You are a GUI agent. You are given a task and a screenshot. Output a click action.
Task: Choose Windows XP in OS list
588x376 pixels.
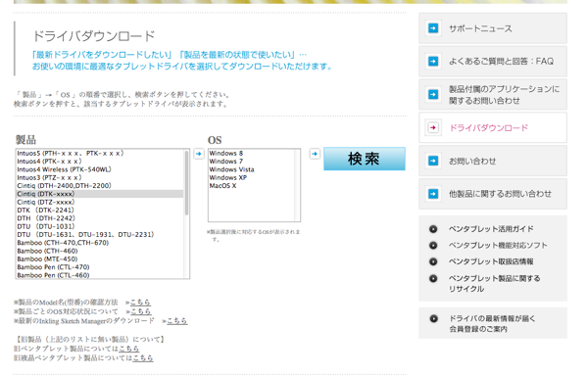(251, 177)
